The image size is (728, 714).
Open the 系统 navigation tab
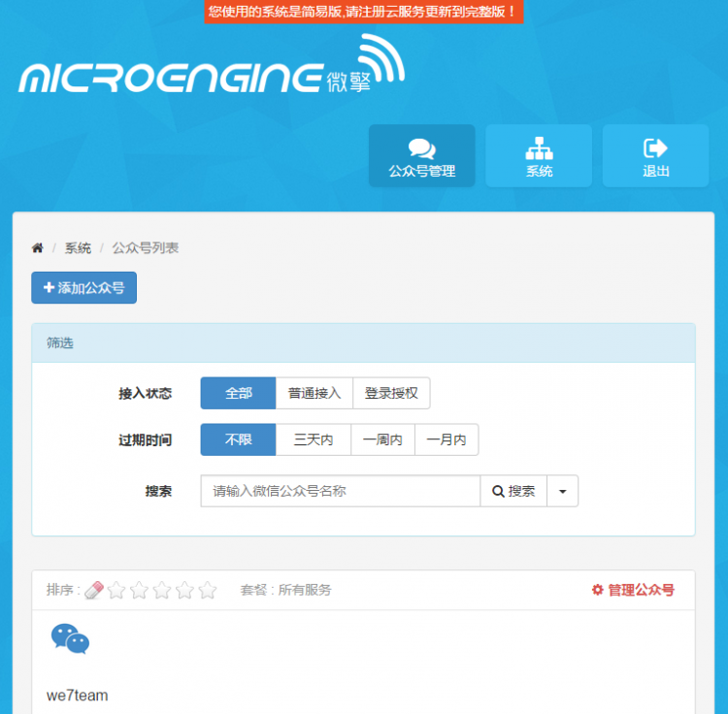tap(539, 156)
